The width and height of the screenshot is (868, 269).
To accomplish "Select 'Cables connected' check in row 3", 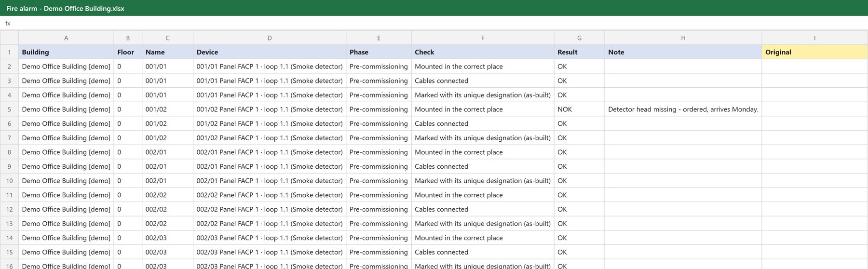I will 483,81.
